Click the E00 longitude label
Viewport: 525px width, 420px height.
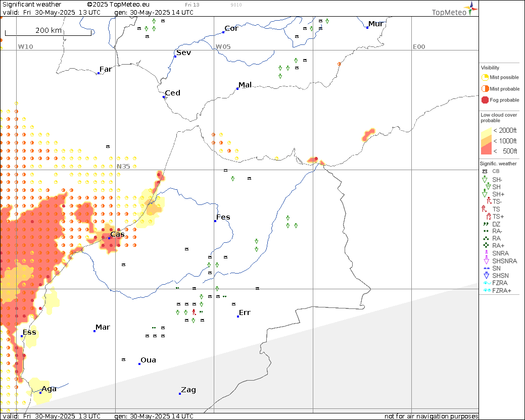click(418, 46)
